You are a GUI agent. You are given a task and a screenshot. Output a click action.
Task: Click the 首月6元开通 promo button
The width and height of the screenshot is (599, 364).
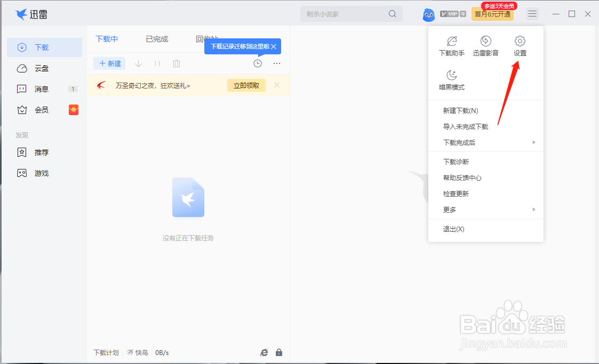click(492, 14)
